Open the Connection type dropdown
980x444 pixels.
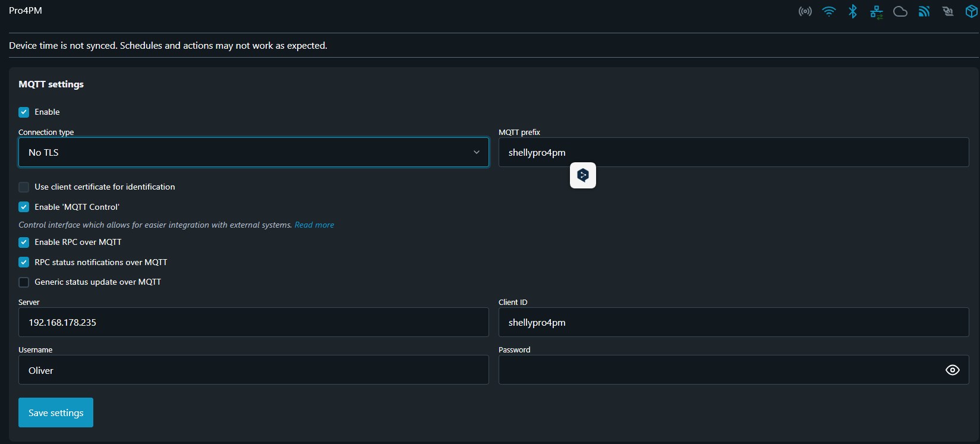[253, 152]
